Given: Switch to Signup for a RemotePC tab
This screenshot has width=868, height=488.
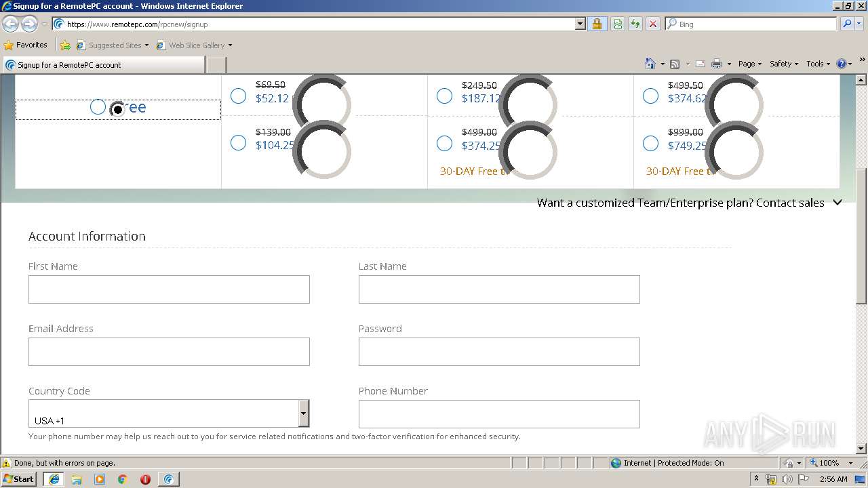Looking at the screenshot, I should point(103,65).
